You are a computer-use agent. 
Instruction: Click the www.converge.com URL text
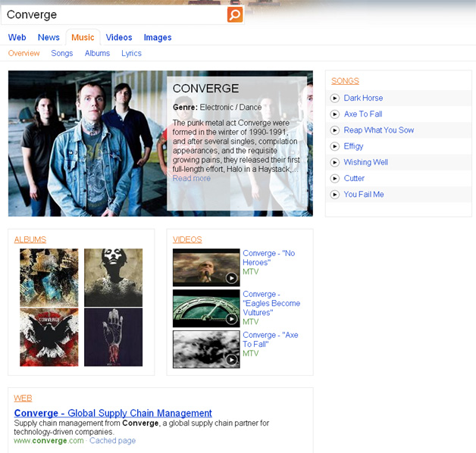pos(49,441)
